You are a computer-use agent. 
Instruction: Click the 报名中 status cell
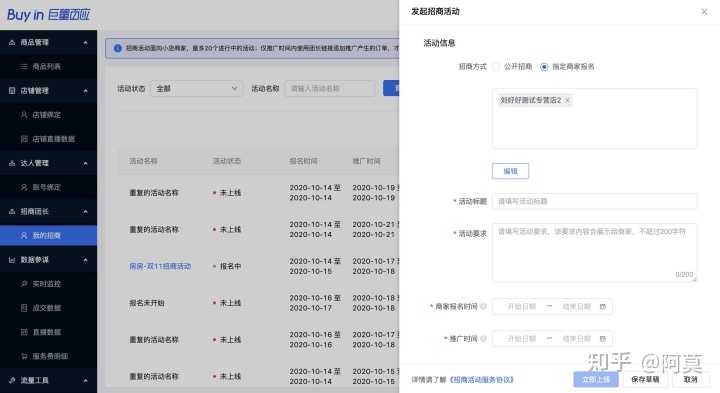[227, 266]
